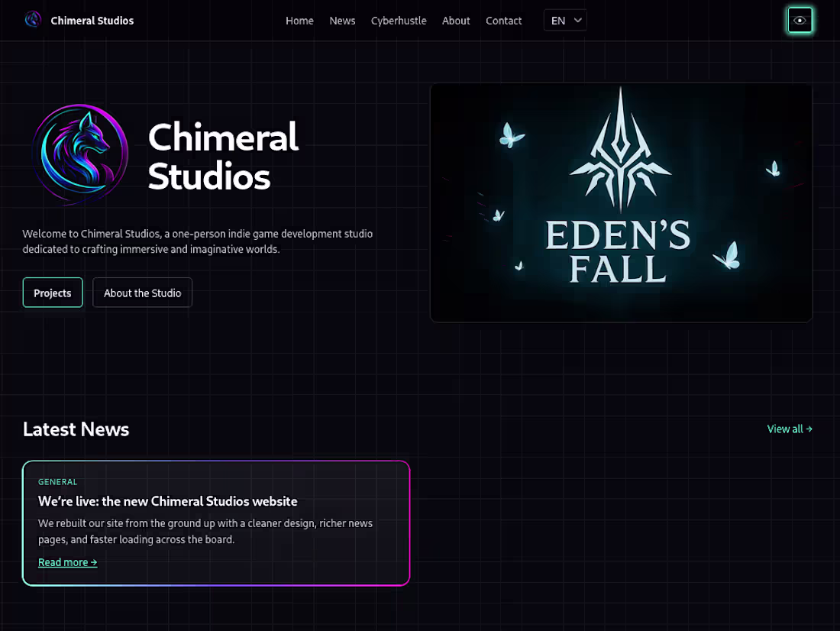Open the News nav item
The image size is (840, 631).
[x=342, y=21]
